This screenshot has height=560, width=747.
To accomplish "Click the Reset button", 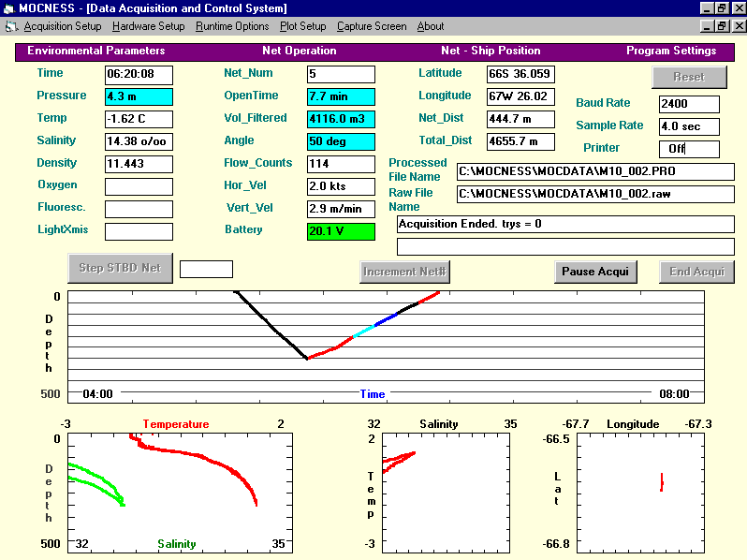I will [x=689, y=77].
